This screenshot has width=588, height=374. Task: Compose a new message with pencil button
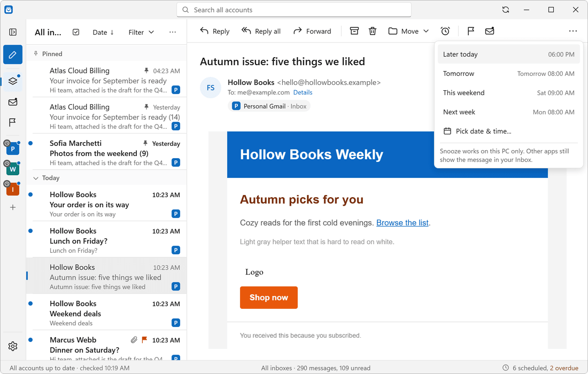click(x=13, y=54)
